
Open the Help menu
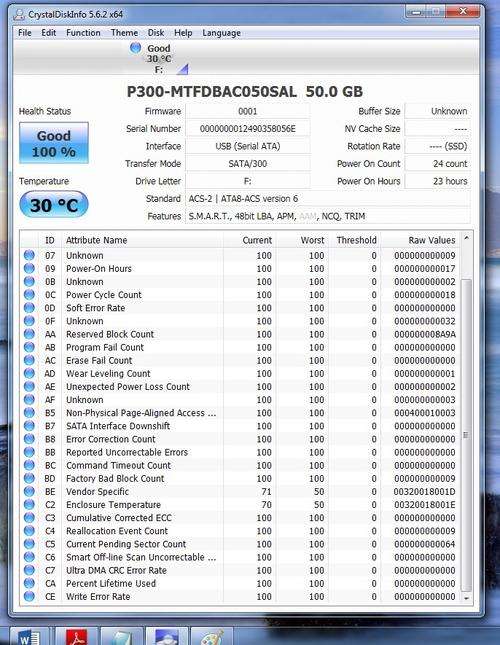(183, 33)
